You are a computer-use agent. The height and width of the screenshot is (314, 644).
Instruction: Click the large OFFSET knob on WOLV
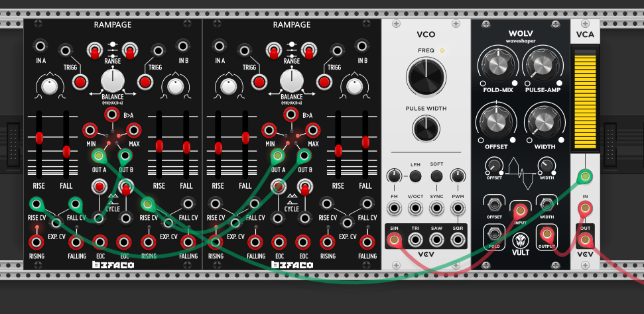point(496,121)
